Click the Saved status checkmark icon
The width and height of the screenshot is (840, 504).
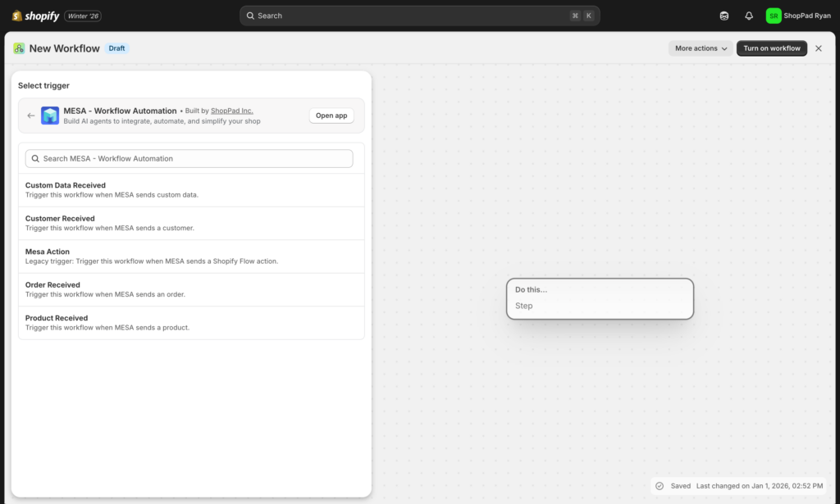(660, 485)
